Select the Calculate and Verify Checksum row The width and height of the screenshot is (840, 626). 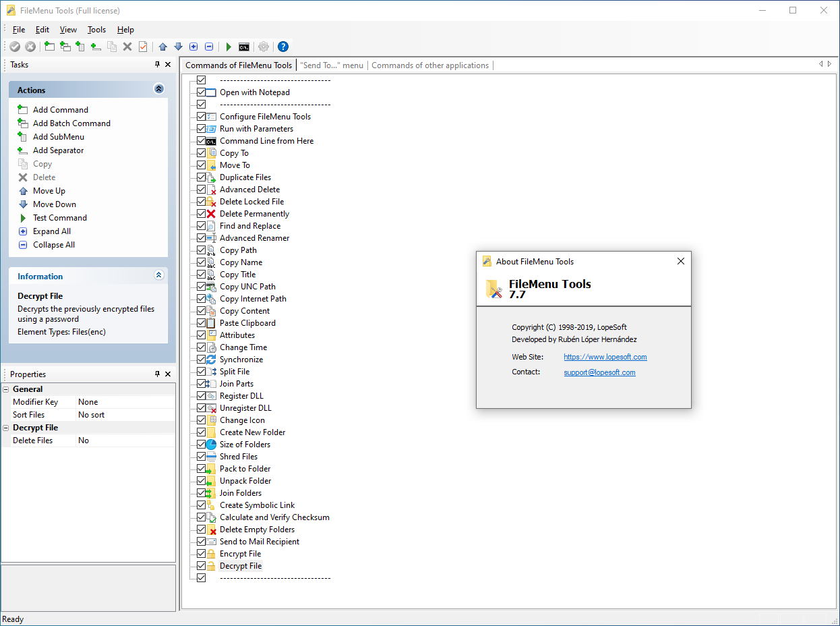274,517
